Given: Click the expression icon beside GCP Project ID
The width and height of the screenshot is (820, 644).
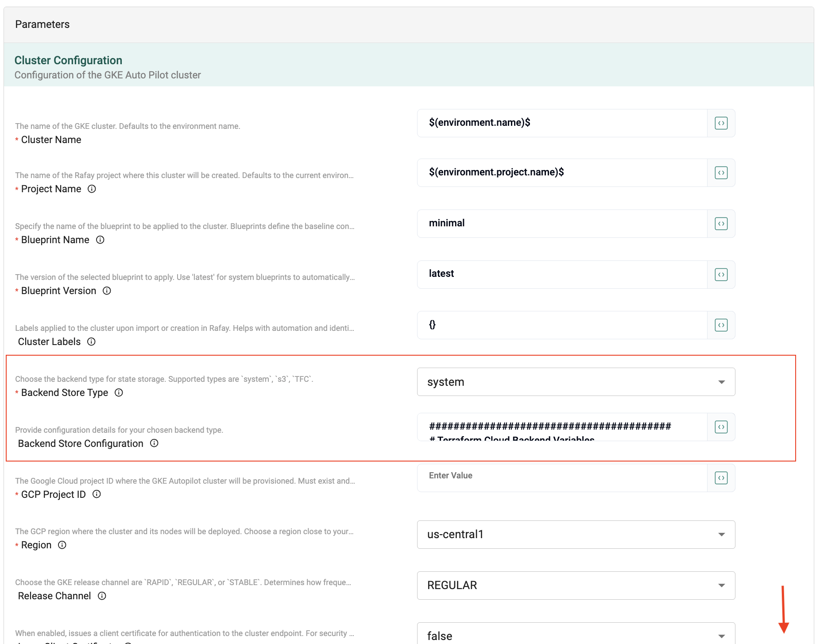Looking at the screenshot, I should tap(721, 478).
